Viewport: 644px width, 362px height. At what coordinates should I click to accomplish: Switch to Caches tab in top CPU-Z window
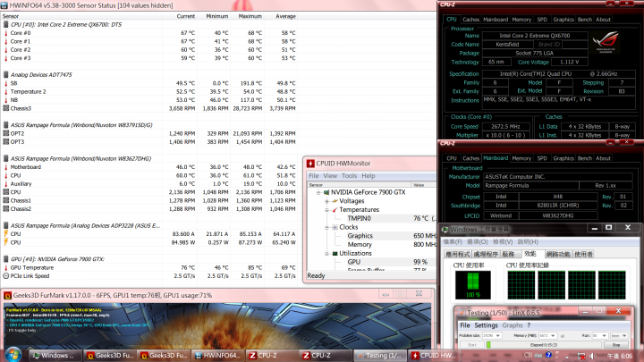(470, 20)
